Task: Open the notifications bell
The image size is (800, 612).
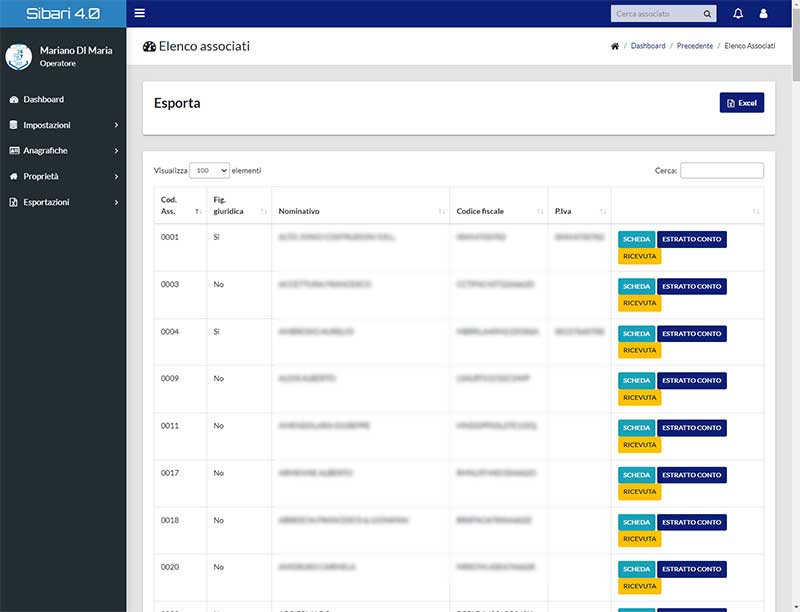Action: click(738, 14)
